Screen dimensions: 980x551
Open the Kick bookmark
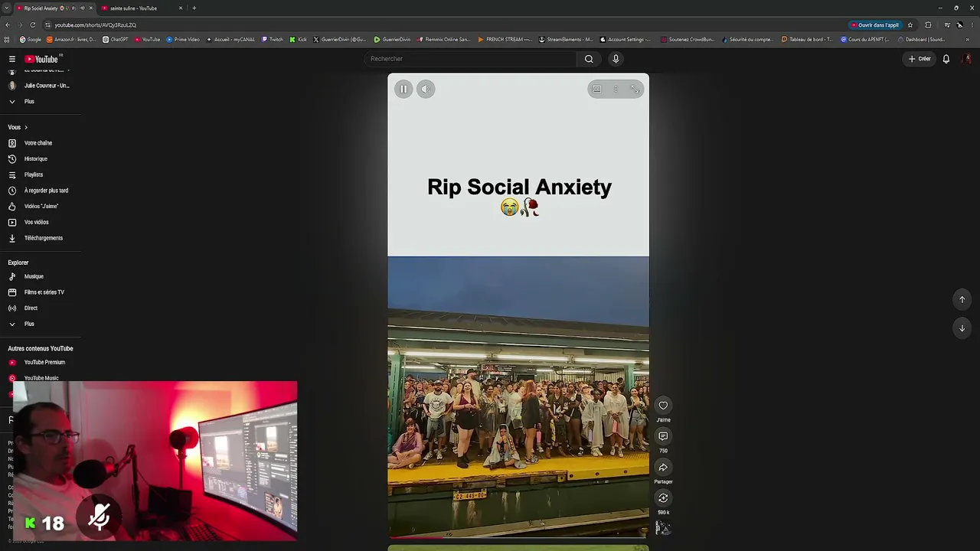299,40
